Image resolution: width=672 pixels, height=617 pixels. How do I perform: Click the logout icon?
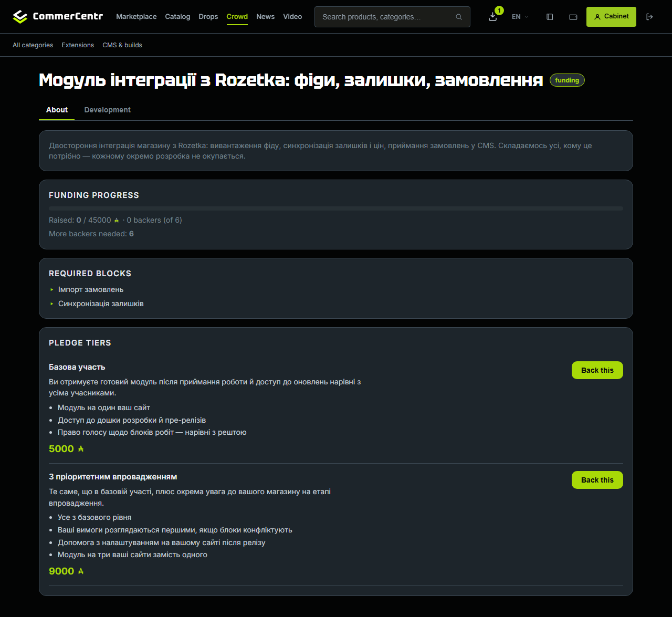[649, 17]
